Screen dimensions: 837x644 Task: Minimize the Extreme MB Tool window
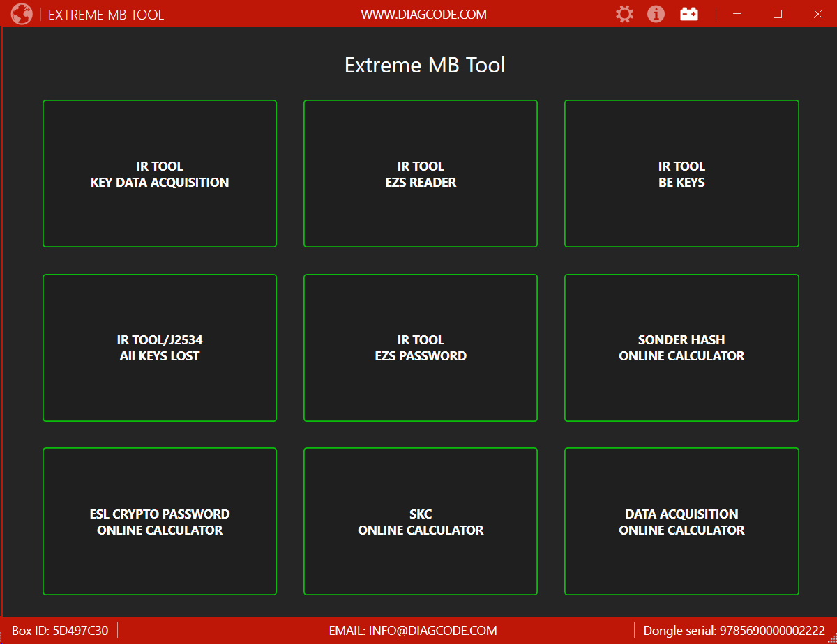(x=737, y=14)
